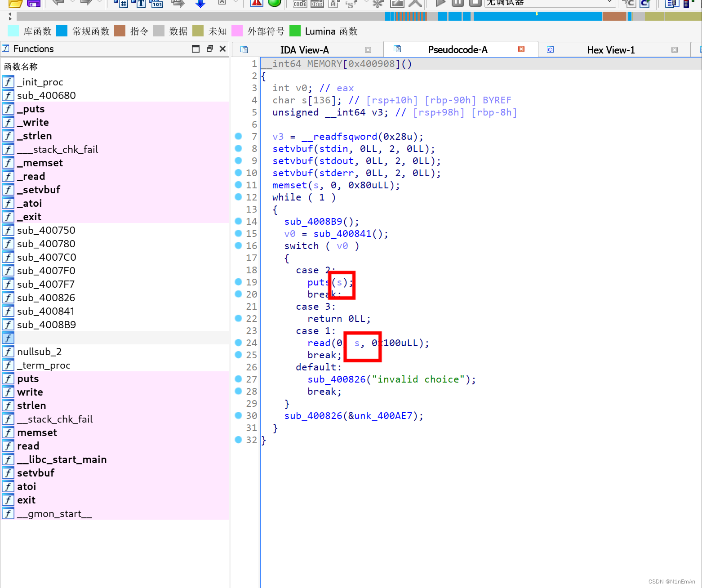Select _strlen in the Functions list
Viewport: 702px width, 588px height.
pos(115,136)
